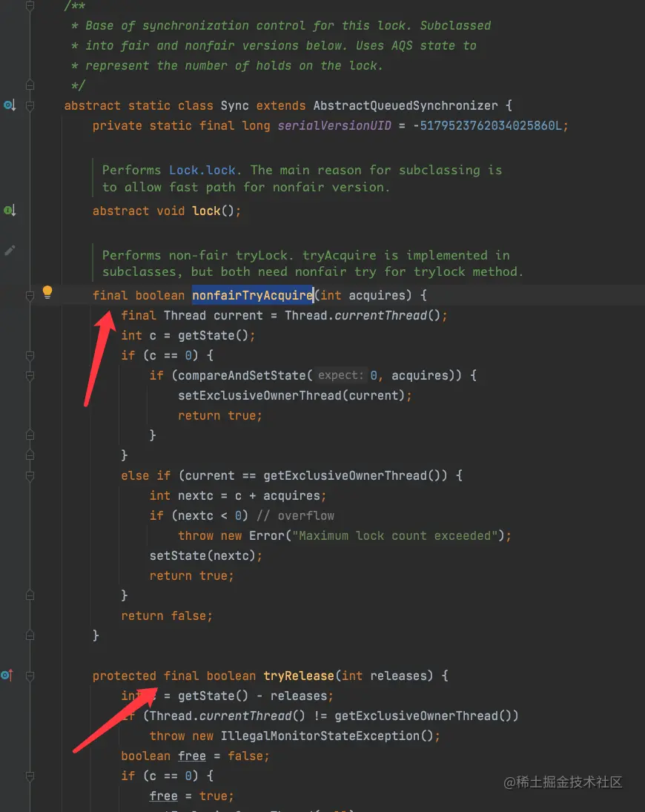
Task: Click the override gutter icon beside tryRelease
Action: [x=7, y=676]
